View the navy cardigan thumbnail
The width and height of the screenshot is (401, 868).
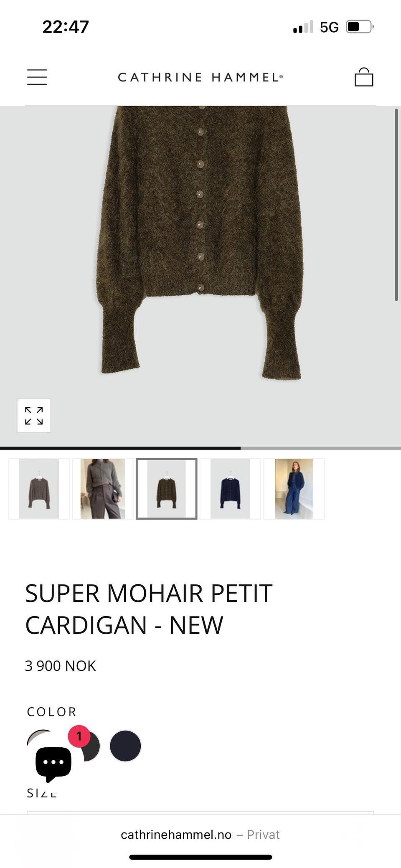(x=230, y=489)
